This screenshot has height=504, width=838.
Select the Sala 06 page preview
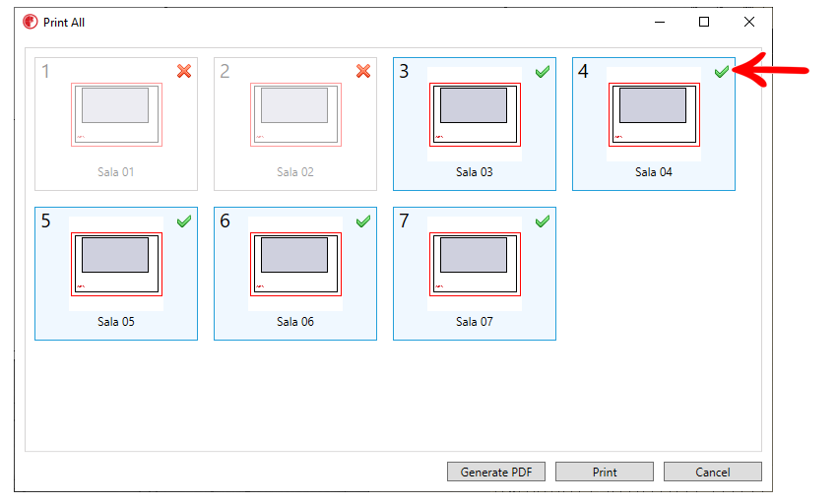[x=295, y=264]
